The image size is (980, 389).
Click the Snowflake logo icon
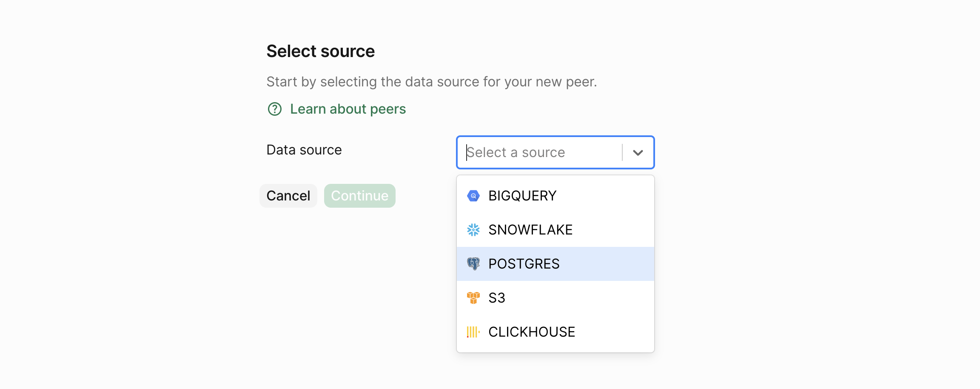click(473, 230)
